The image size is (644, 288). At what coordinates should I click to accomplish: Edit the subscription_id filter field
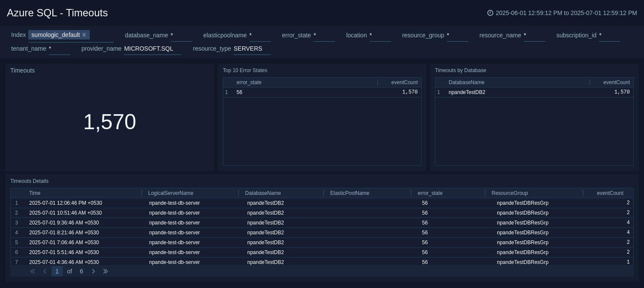pos(610,35)
